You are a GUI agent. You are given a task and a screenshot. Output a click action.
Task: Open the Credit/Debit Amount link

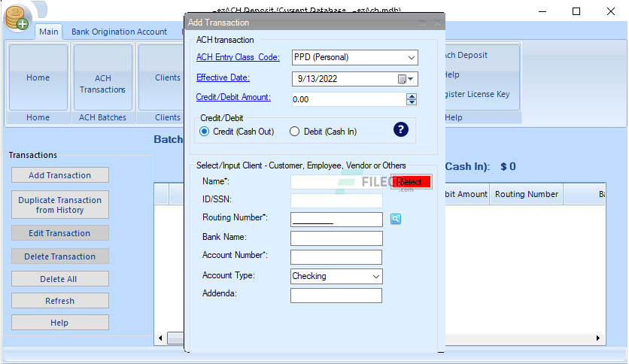click(x=233, y=97)
